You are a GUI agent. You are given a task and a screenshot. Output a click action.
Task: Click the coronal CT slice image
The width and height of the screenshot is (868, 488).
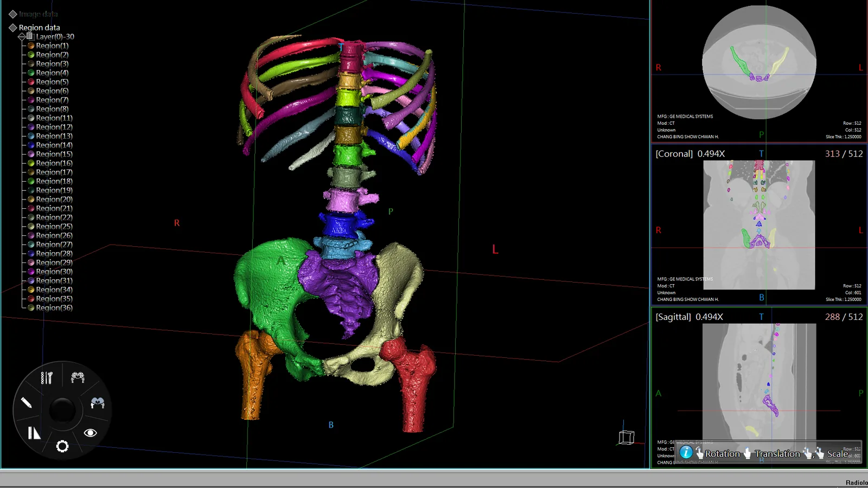[759, 225]
